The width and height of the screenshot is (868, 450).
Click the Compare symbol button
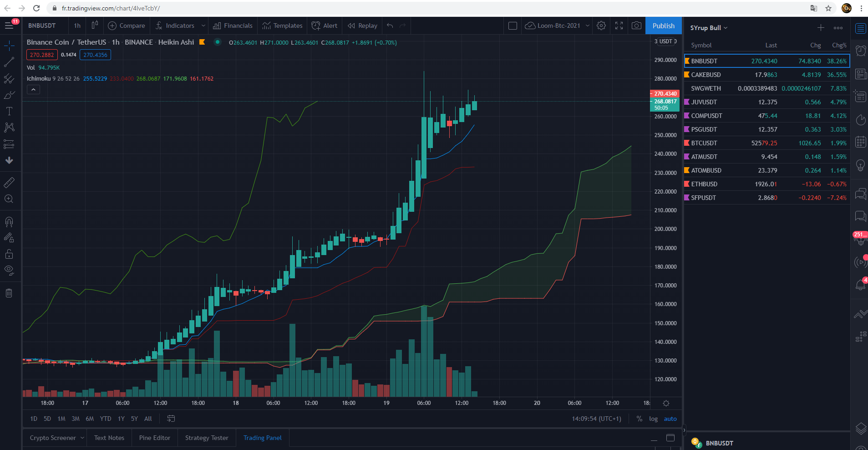[127, 26]
